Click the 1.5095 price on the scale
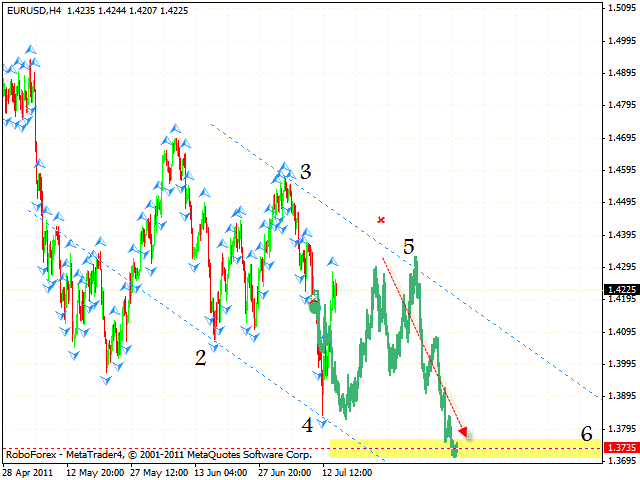The width and height of the screenshot is (640, 480). (x=621, y=8)
